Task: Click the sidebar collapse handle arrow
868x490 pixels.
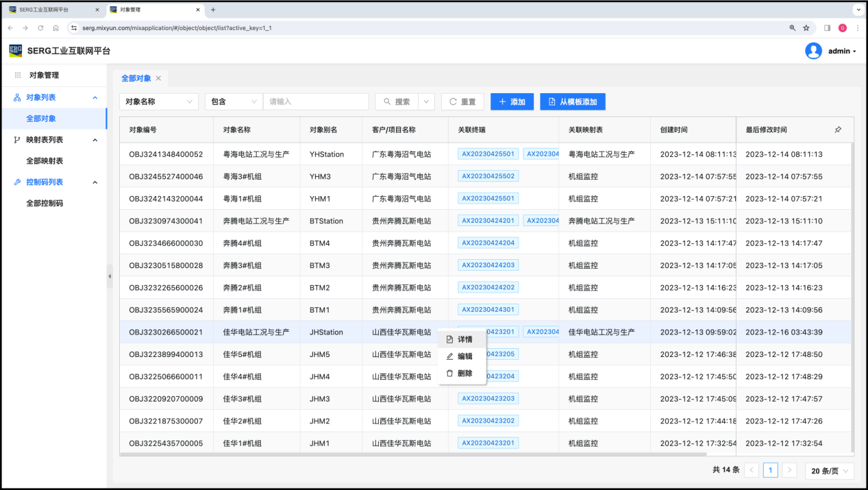Action: 110,276
